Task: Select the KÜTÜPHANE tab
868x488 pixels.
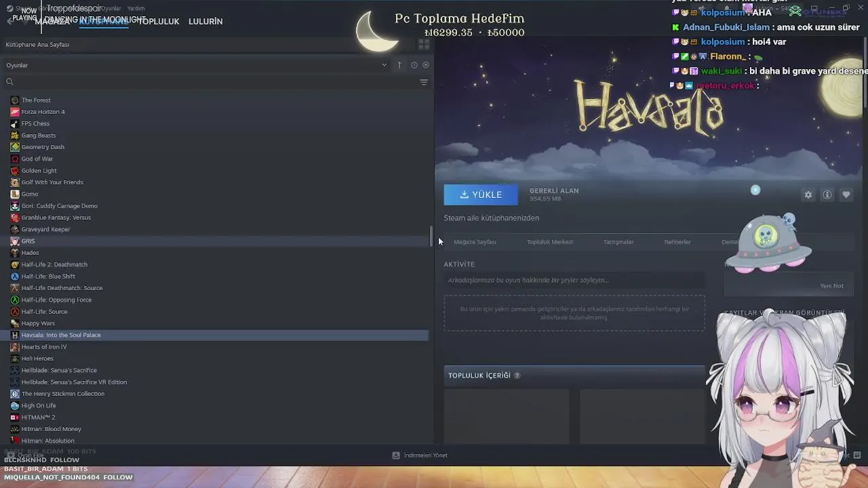Action: pos(103,22)
